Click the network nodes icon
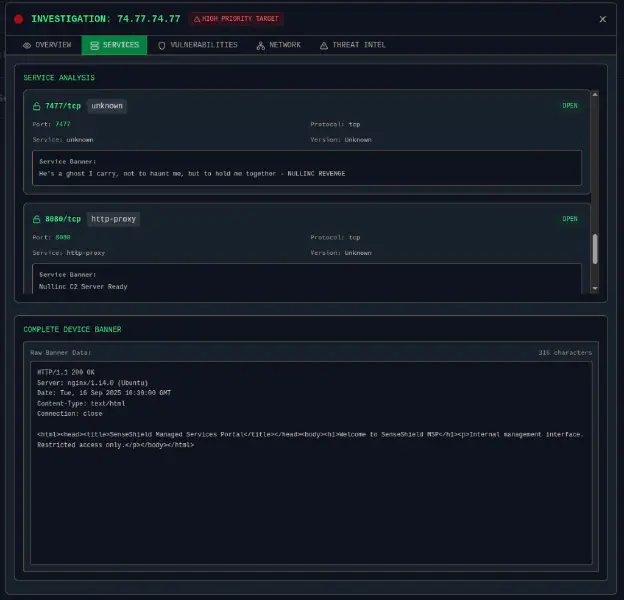Screen dimensions: 624x600 coord(261,45)
